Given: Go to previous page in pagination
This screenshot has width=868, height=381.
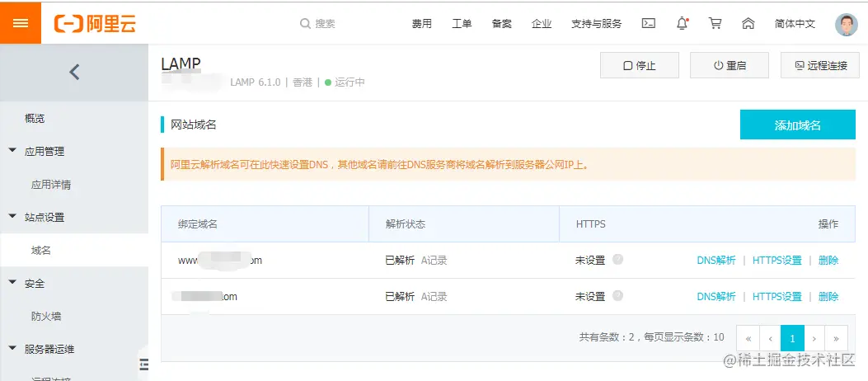Looking at the screenshot, I should (x=770, y=338).
